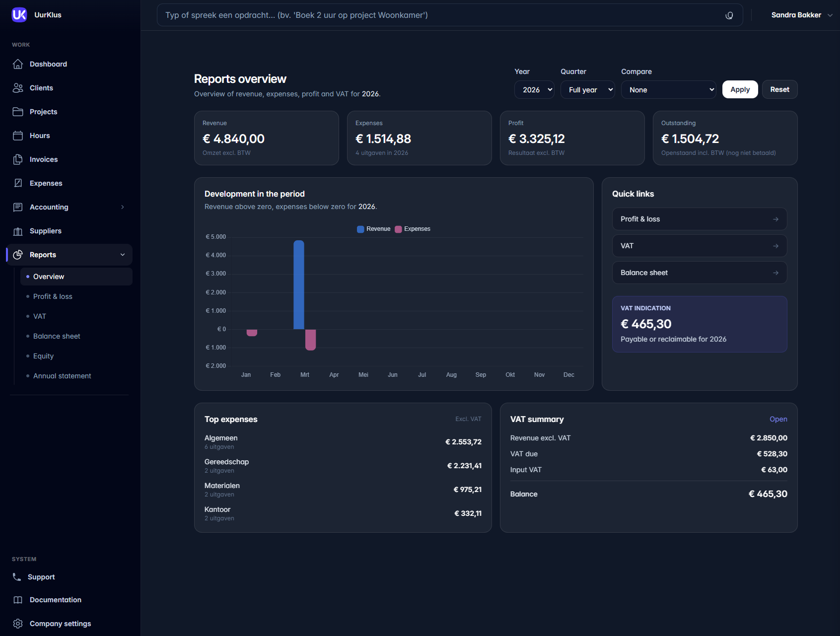
Task: Open the Quarter dropdown showing Full year
Action: [588, 90]
